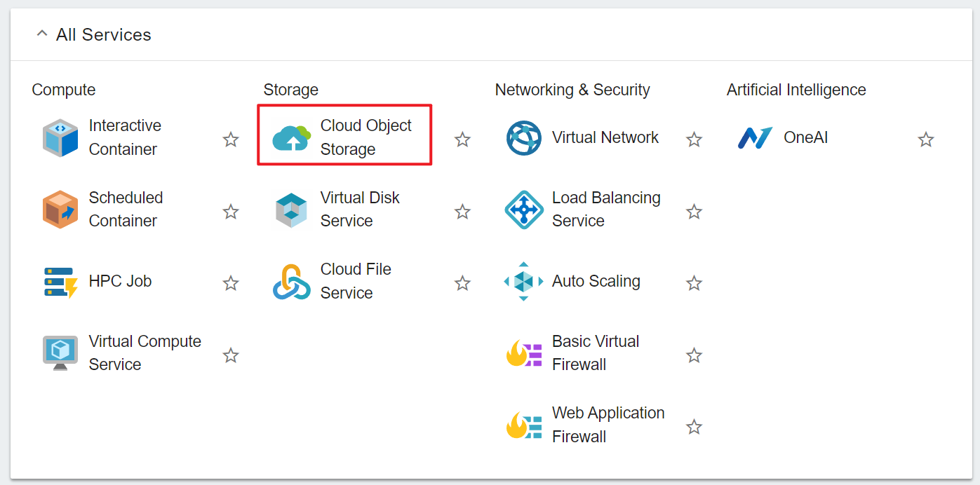Image resolution: width=980 pixels, height=485 pixels.
Task: Click the OneAI logo icon
Action: pyautogui.click(x=756, y=138)
